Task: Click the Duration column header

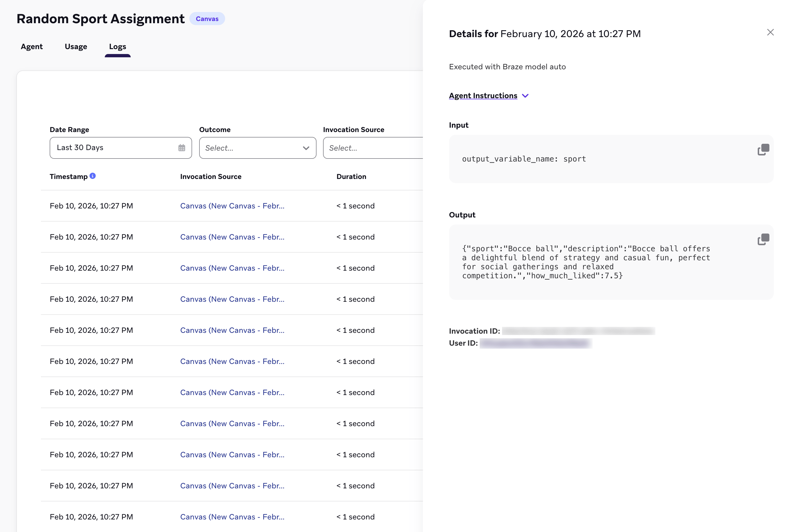Action: coord(351,177)
